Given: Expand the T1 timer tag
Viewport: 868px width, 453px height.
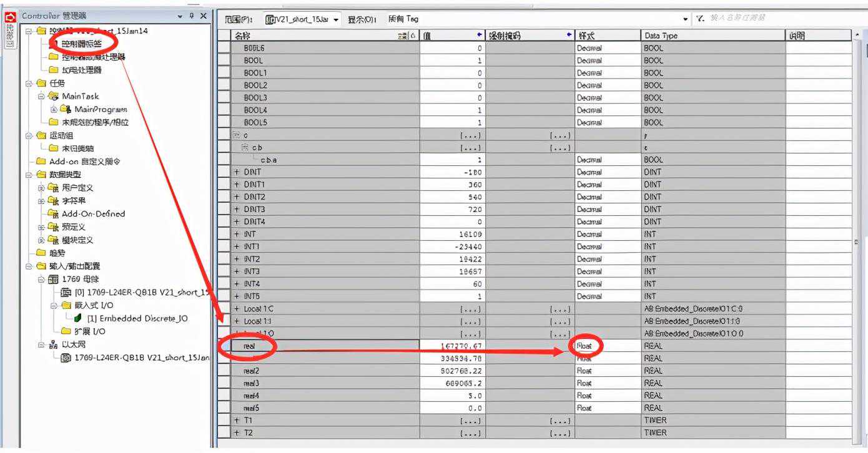Looking at the screenshot, I should [x=237, y=421].
